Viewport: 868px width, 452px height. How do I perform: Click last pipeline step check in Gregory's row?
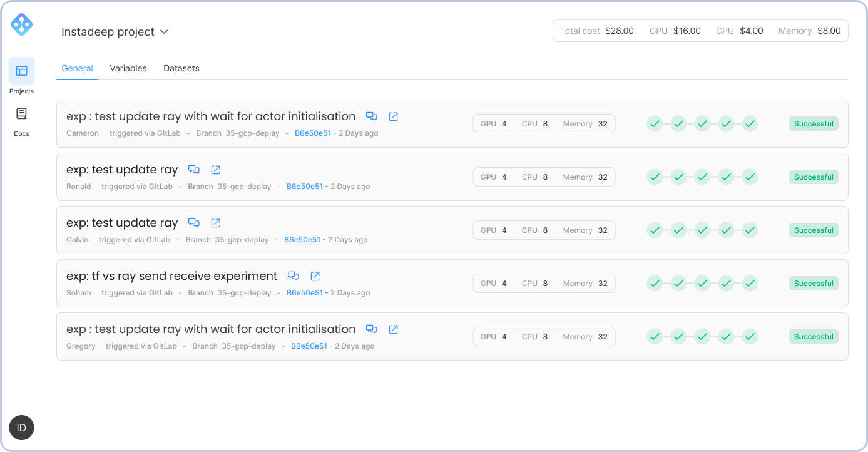click(x=750, y=337)
